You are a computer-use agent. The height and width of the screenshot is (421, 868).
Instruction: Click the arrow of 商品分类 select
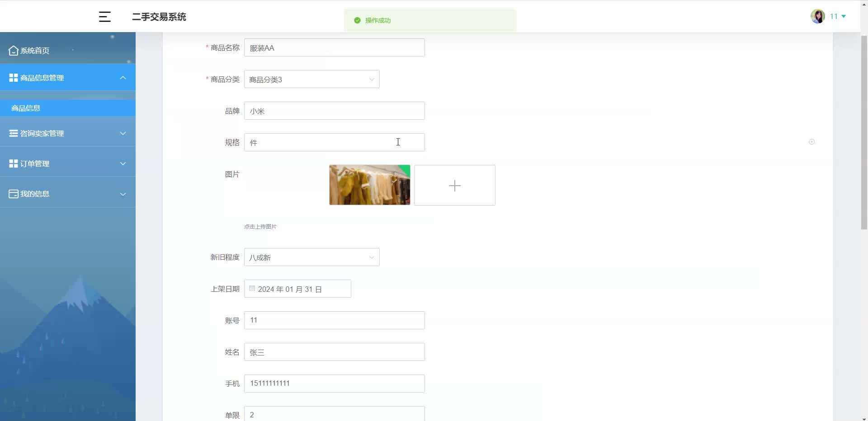click(372, 80)
